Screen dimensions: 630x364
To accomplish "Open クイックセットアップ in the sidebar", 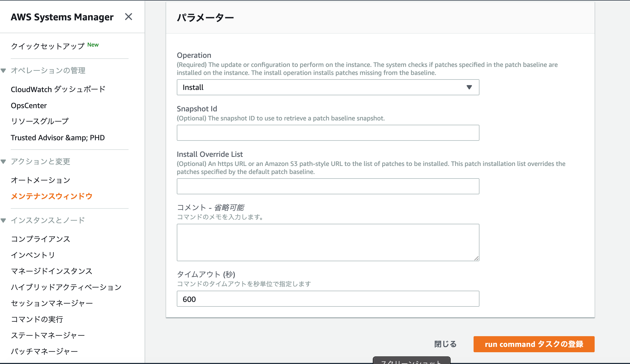I will 48,46.
